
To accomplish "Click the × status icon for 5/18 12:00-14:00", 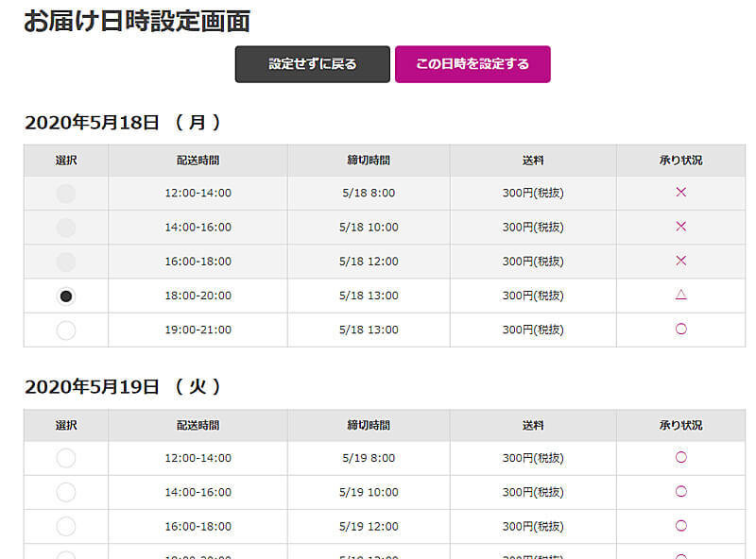I will (680, 193).
